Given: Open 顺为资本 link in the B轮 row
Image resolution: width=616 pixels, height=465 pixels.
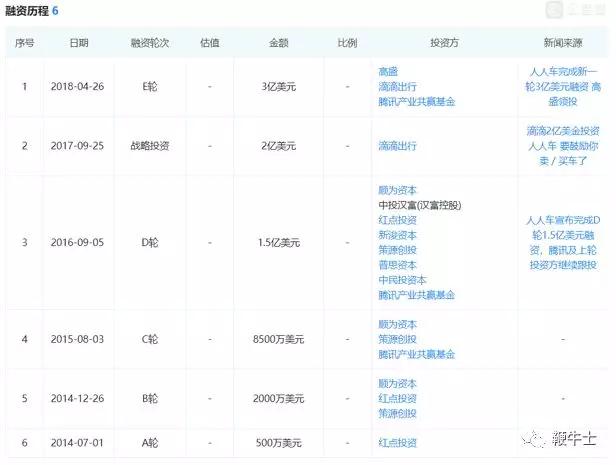Looking at the screenshot, I should [x=397, y=384].
